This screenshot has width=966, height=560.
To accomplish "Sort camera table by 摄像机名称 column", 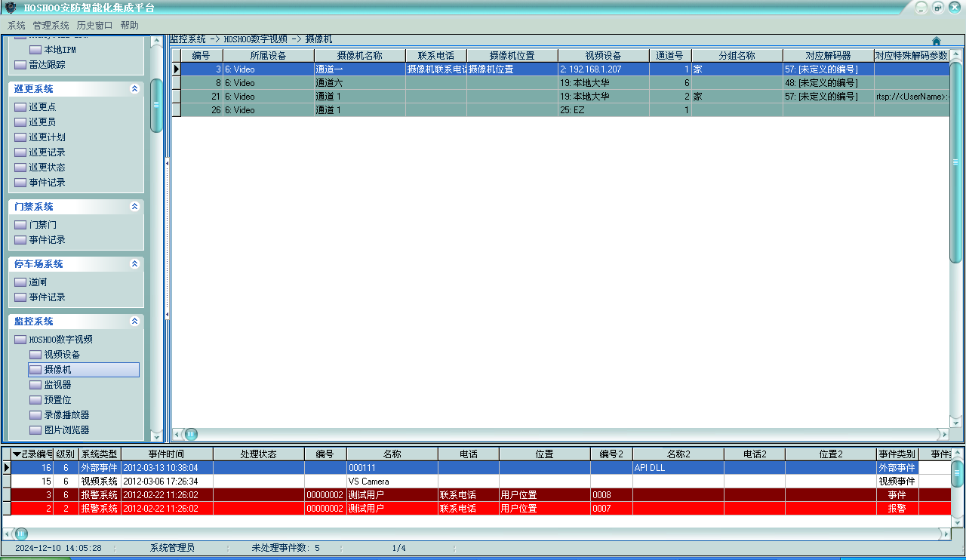I will [359, 56].
